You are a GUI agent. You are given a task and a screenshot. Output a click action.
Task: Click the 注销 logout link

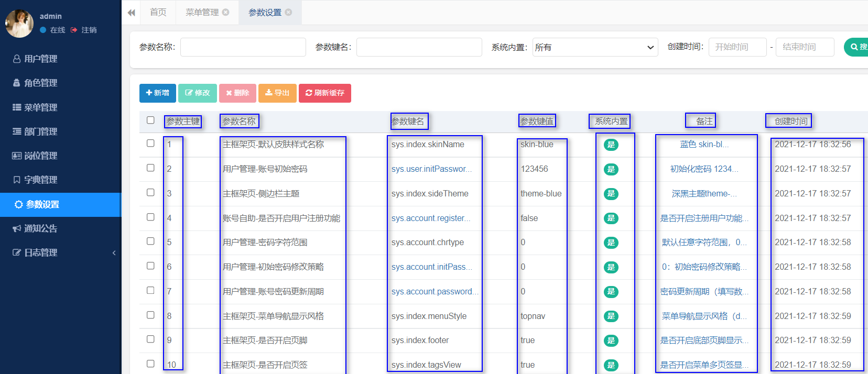[89, 30]
